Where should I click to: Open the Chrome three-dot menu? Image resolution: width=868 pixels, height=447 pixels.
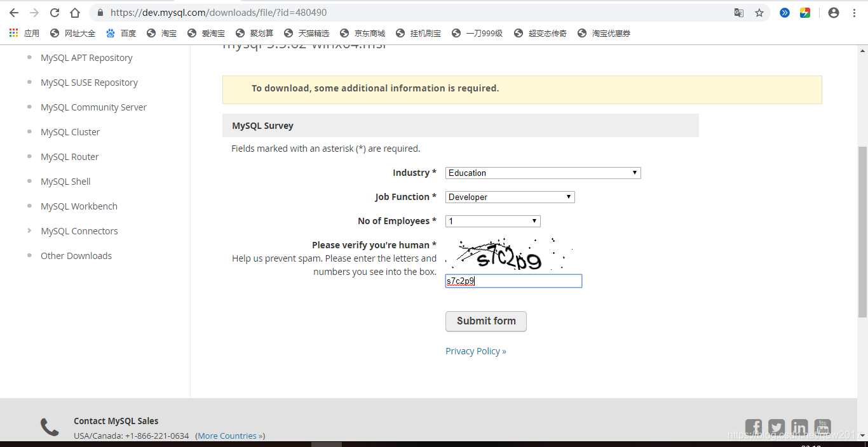[x=854, y=13]
